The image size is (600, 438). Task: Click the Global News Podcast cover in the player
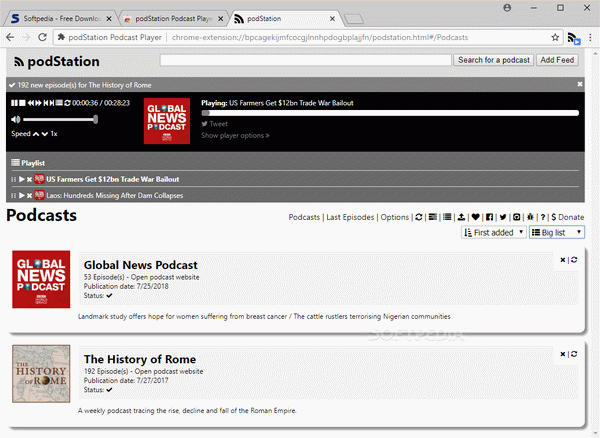[x=167, y=121]
